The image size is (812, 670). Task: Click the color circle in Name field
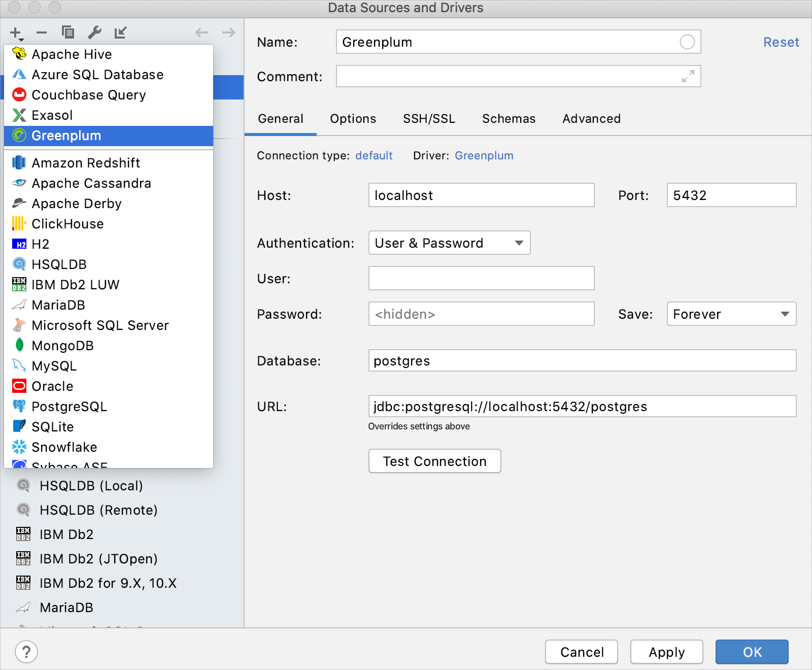pyautogui.click(x=687, y=42)
